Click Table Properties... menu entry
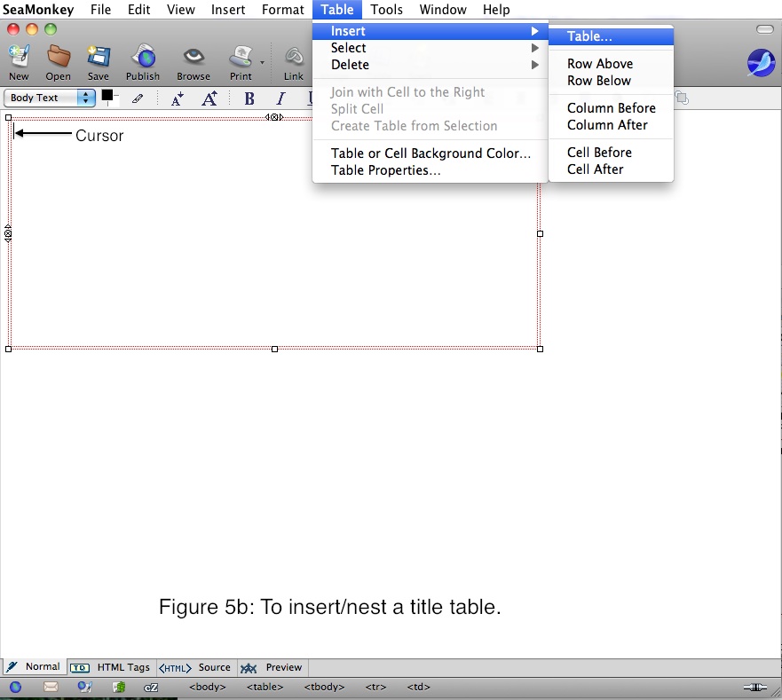This screenshot has width=782, height=700. click(385, 170)
